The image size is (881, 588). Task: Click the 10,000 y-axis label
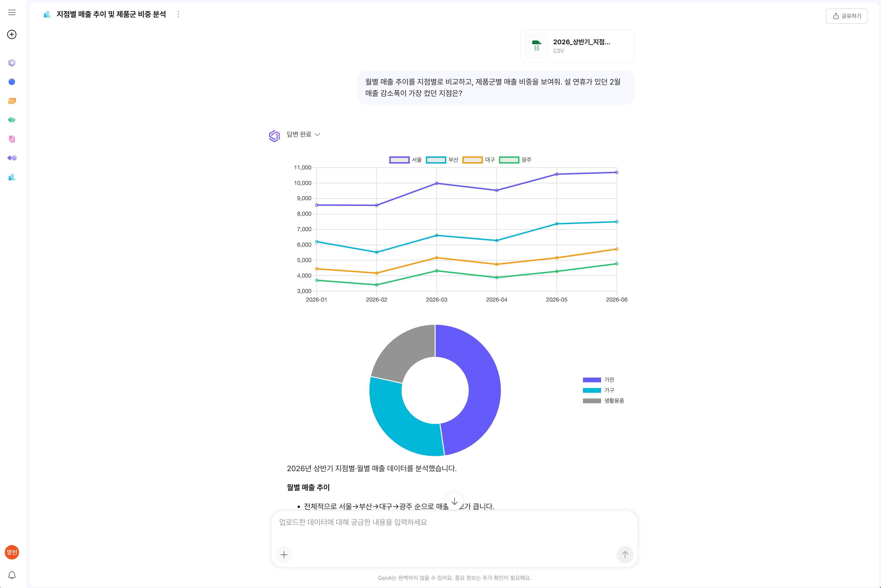[x=303, y=183]
